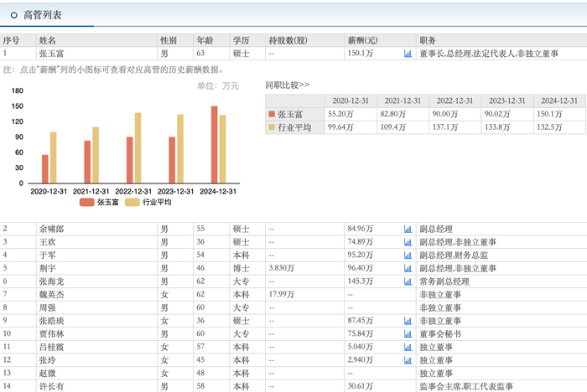Select the 高管列表 section tab
This screenshot has height=392, width=587.
coord(42,15)
